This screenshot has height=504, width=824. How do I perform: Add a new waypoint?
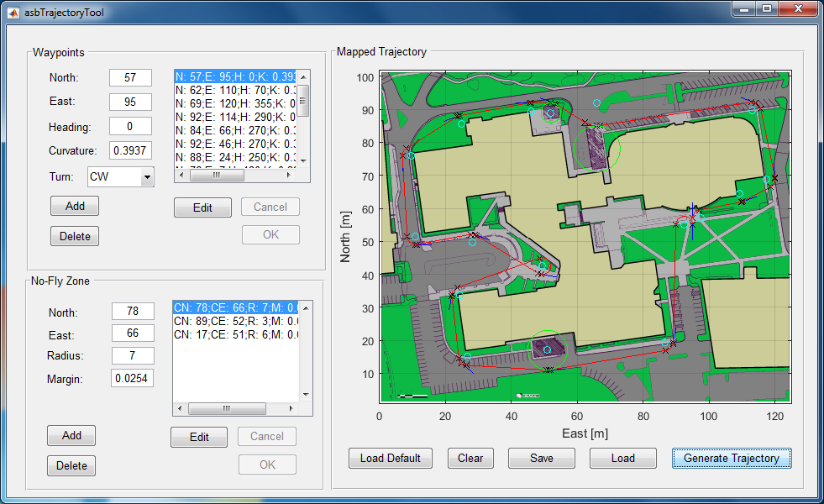tap(75, 207)
